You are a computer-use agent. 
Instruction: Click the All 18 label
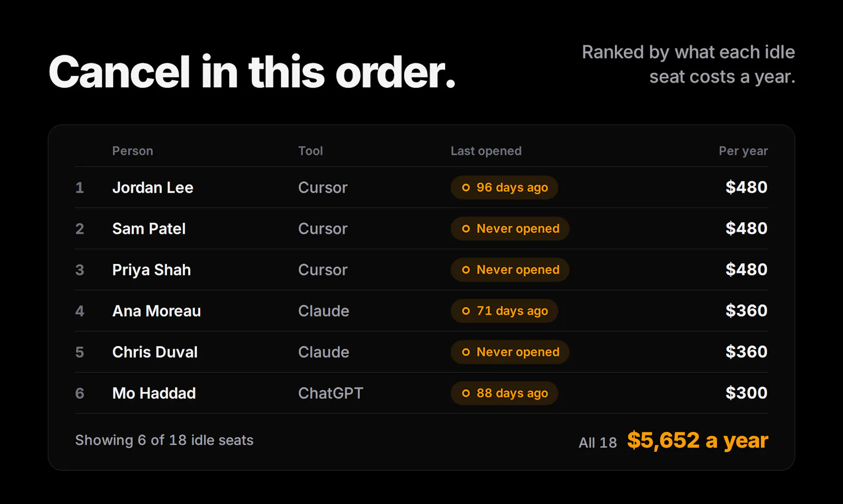597,442
